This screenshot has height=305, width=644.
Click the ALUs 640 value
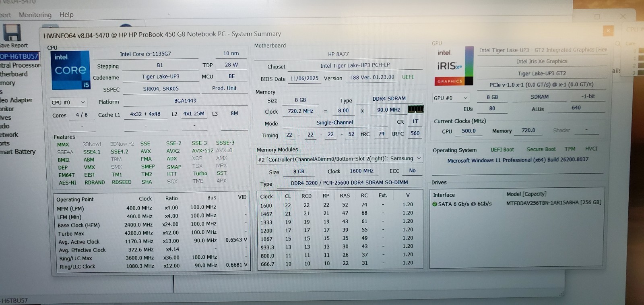(576, 108)
